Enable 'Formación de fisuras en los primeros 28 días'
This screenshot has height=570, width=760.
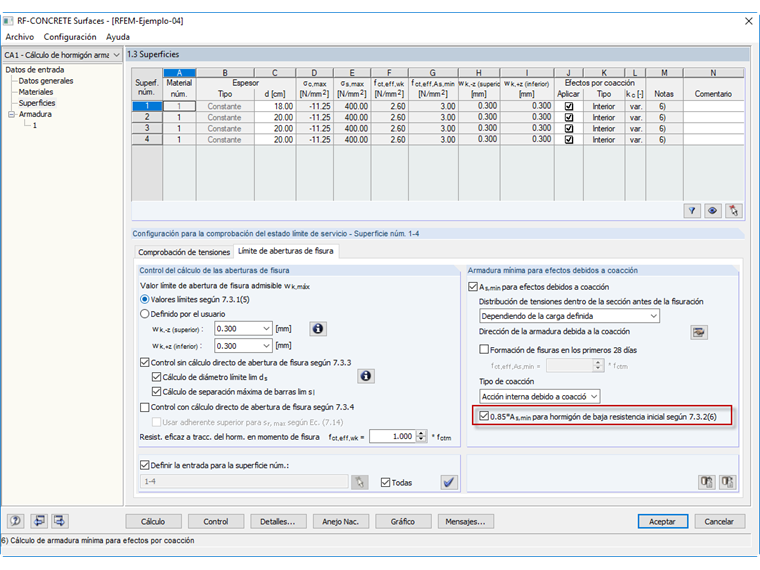pos(484,349)
